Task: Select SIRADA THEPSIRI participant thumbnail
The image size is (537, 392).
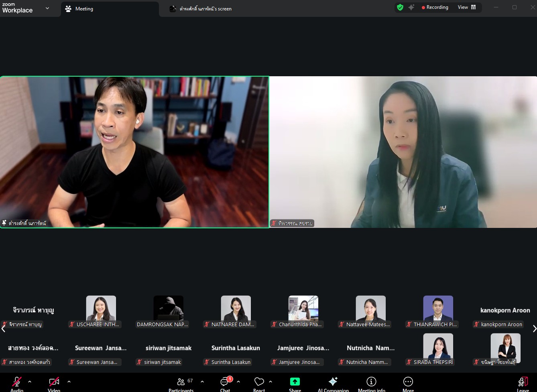Action: (x=438, y=348)
